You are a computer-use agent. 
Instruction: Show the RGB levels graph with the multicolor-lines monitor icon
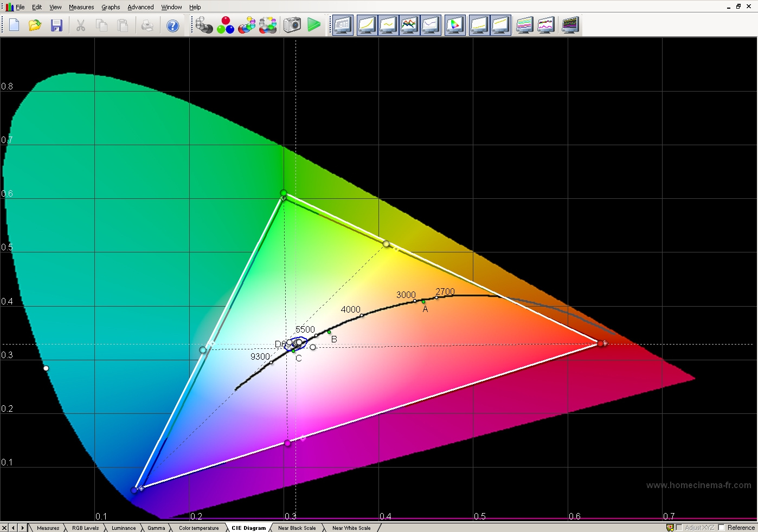pos(409,25)
